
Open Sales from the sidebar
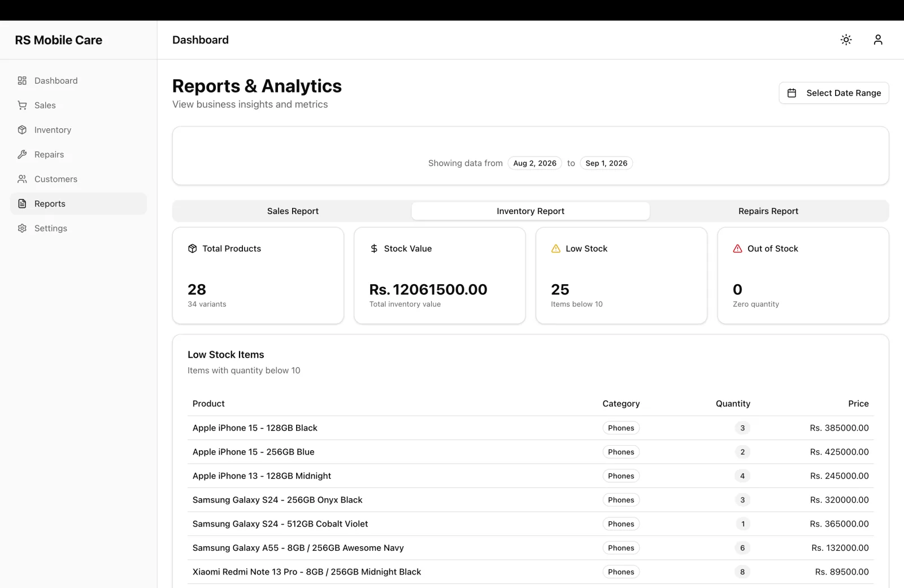[x=79, y=105]
